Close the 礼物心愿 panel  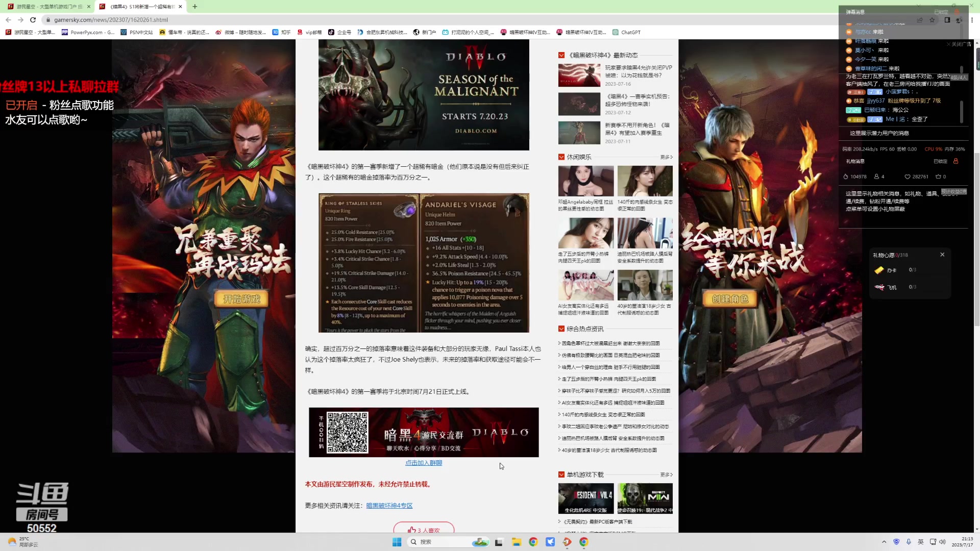click(x=942, y=255)
